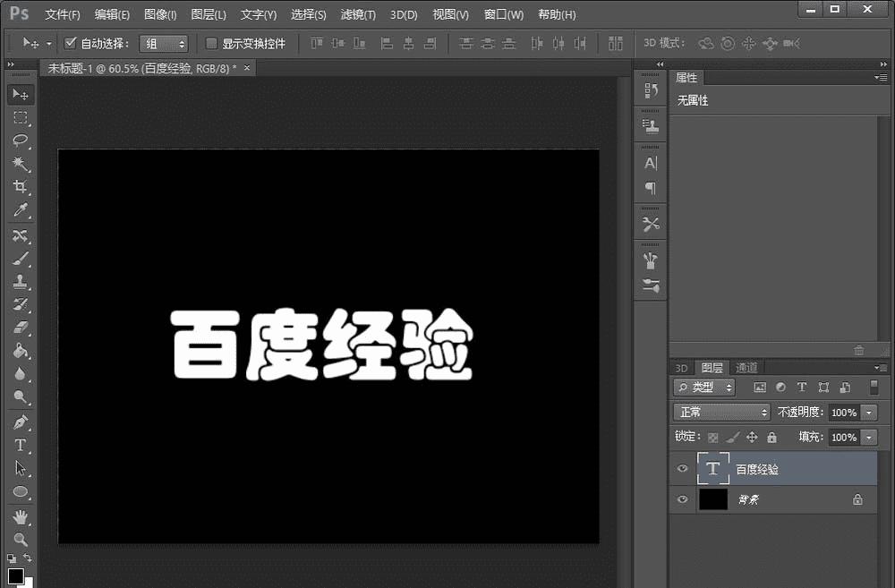Open the Auto-Select 组 dropdown
The image size is (895, 588).
(164, 43)
